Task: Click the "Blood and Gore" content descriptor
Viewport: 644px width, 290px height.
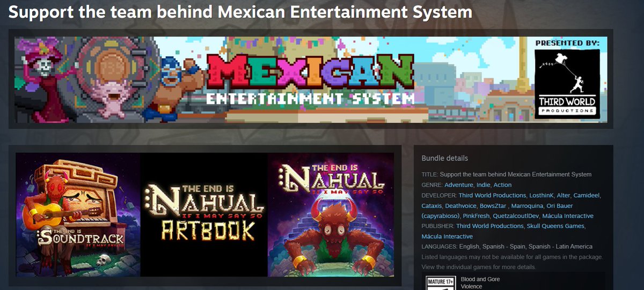Action: pyautogui.click(x=480, y=279)
